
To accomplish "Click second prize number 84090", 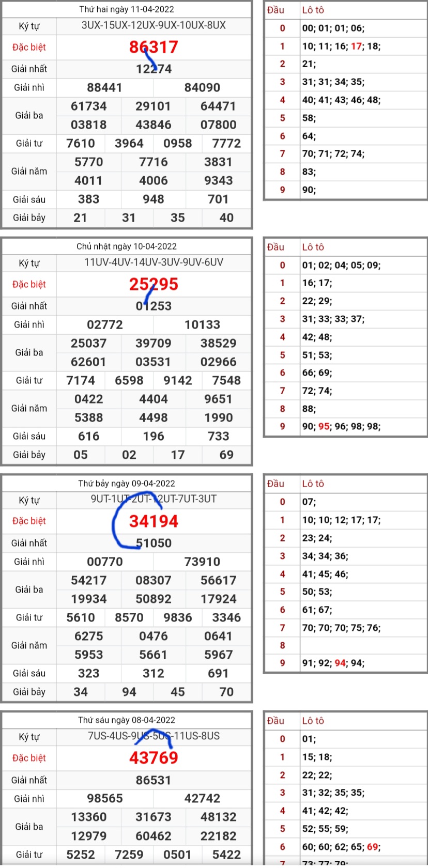I will click(202, 87).
